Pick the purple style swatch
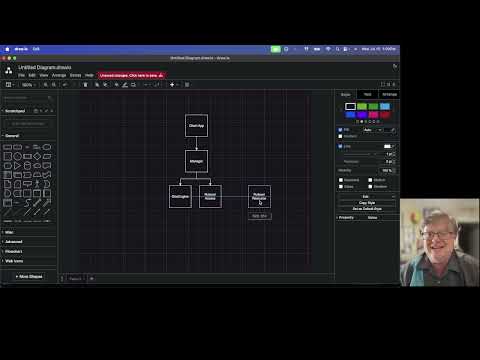Screen dimensions: 480x360 [362, 115]
